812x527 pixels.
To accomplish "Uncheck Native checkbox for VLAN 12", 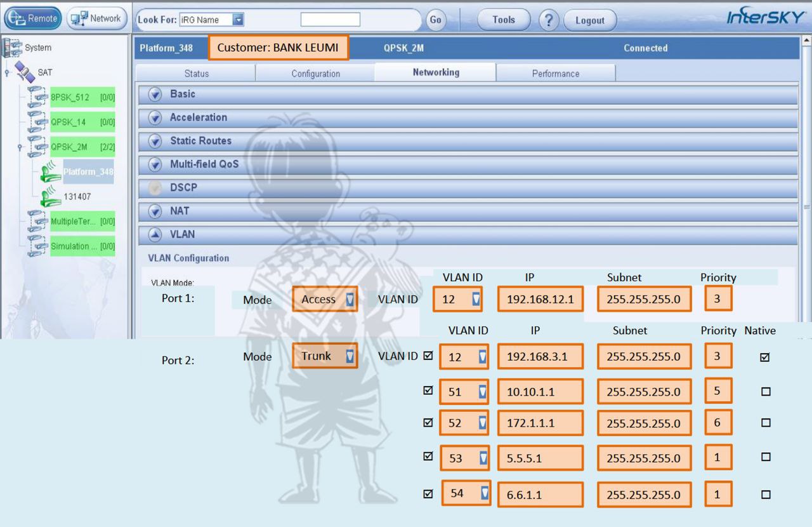I will pyautogui.click(x=765, y=357).
